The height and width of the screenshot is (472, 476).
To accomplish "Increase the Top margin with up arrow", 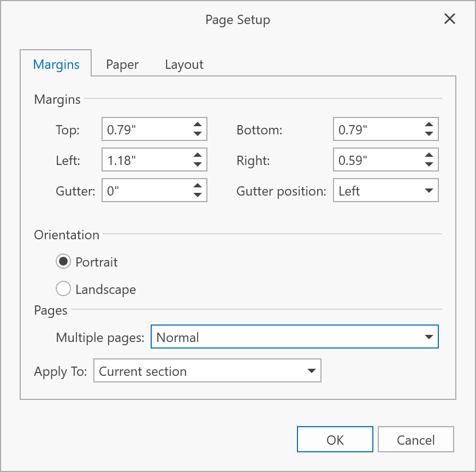I will coord(197,125).
